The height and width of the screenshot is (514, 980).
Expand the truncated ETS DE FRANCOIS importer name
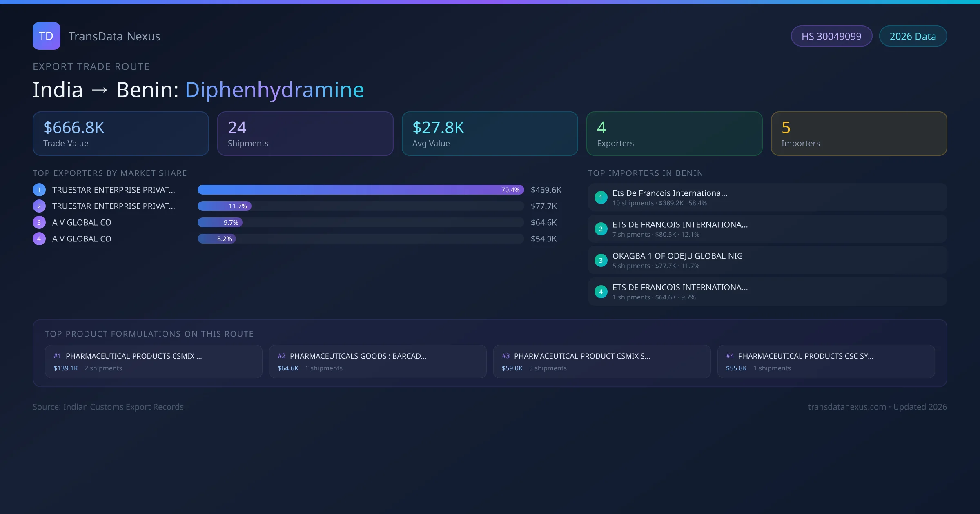click(x=679, y=224)
